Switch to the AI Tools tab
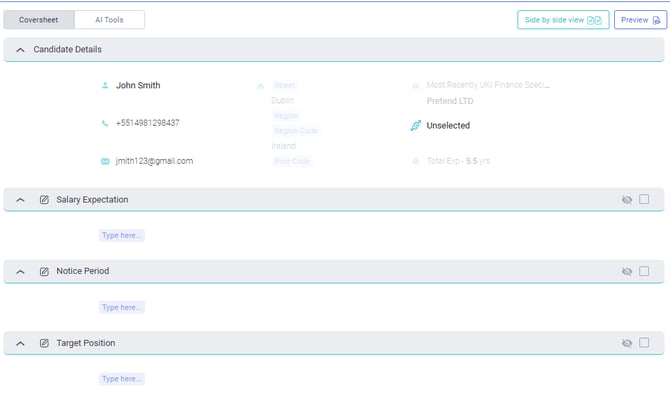 tap(109, 20)
